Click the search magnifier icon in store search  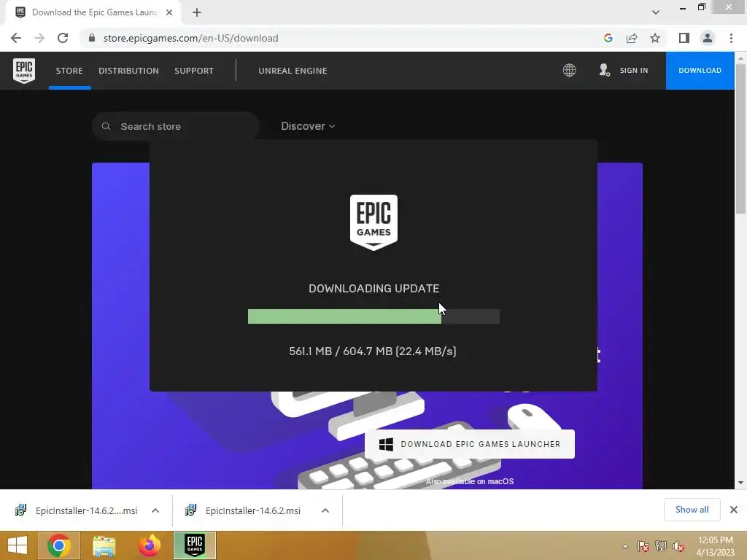pyautogui.click(x=106, y=126)
